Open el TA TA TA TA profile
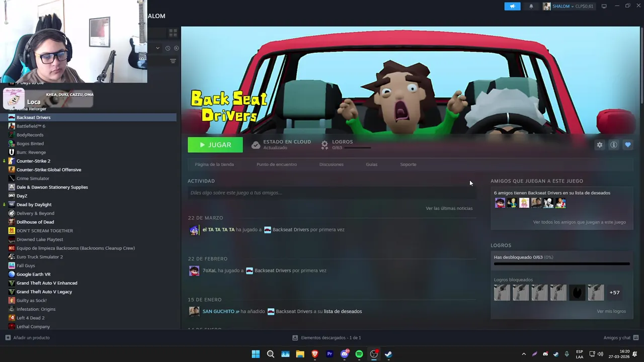Image resolution: width=644 pixels, height=362 pixels. pos(218,230)
